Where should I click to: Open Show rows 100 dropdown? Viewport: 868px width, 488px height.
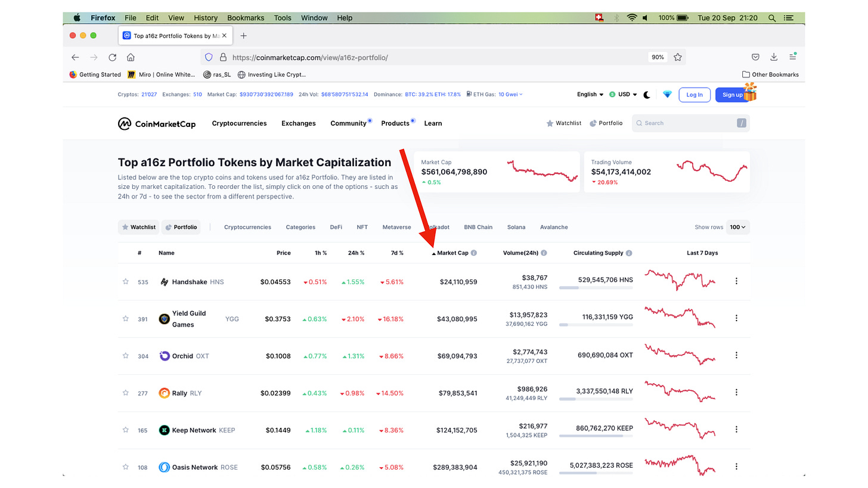(x=739, y=227)
